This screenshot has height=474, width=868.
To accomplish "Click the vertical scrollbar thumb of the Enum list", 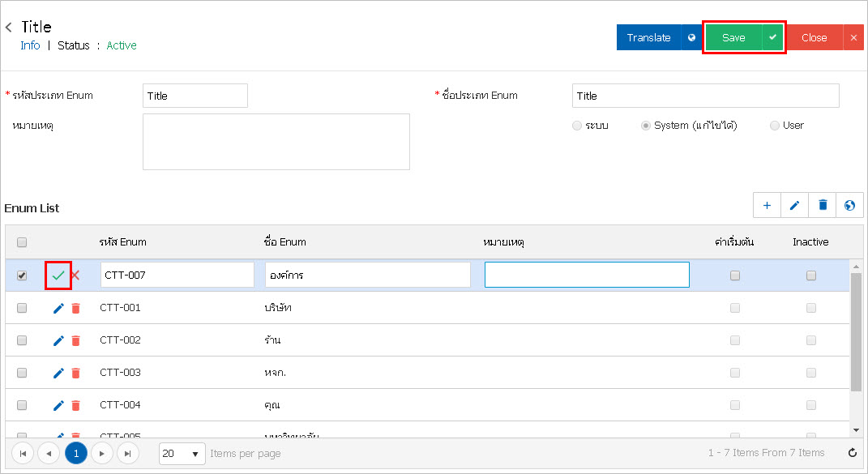I will (x=857, y=332).
